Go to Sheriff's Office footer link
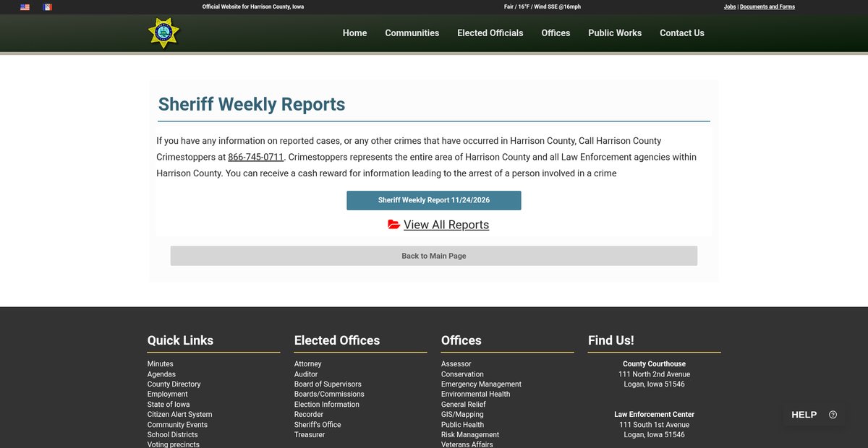 317,425
